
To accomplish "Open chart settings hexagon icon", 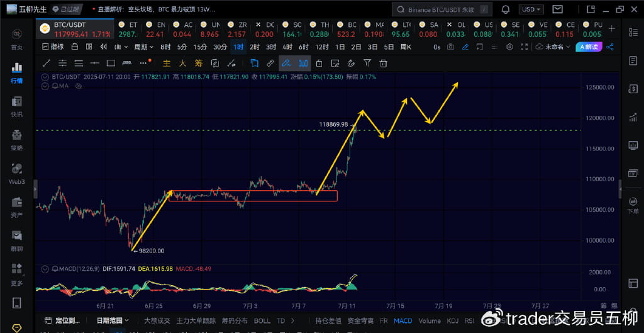I will click(509, 47).
